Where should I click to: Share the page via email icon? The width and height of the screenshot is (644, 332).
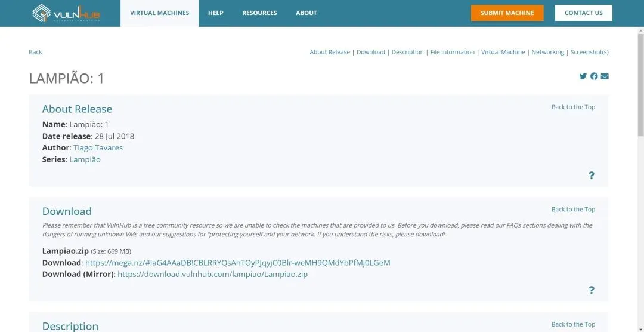click(x=605, y=76)
